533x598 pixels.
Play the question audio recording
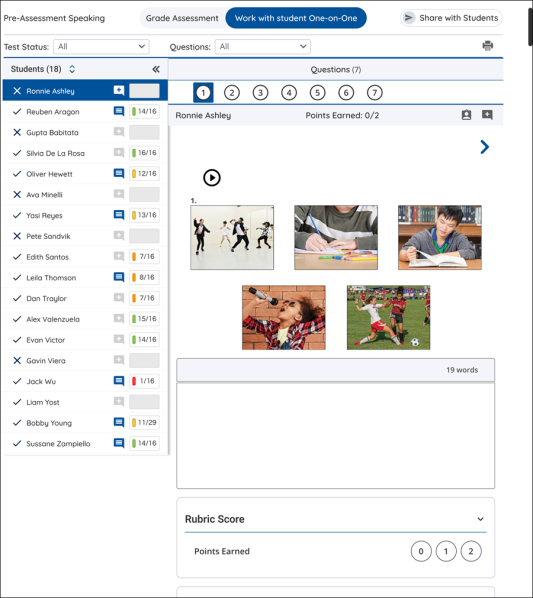point(212,178)
